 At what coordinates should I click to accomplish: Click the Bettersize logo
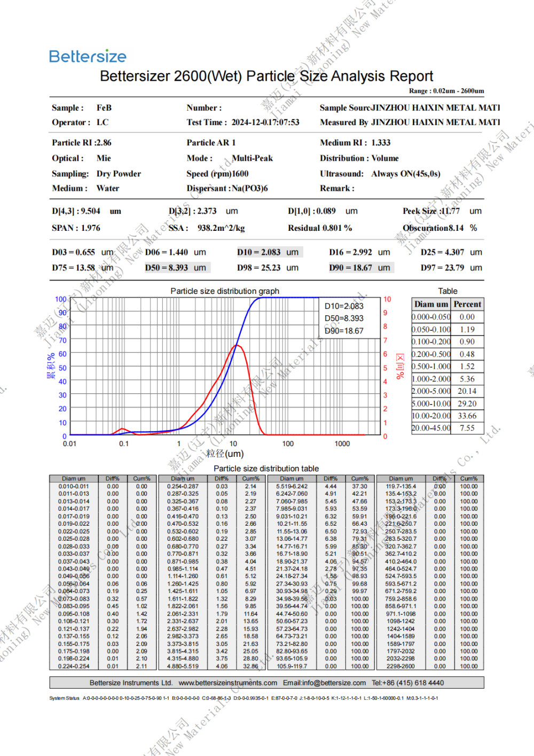coord(88,56)
